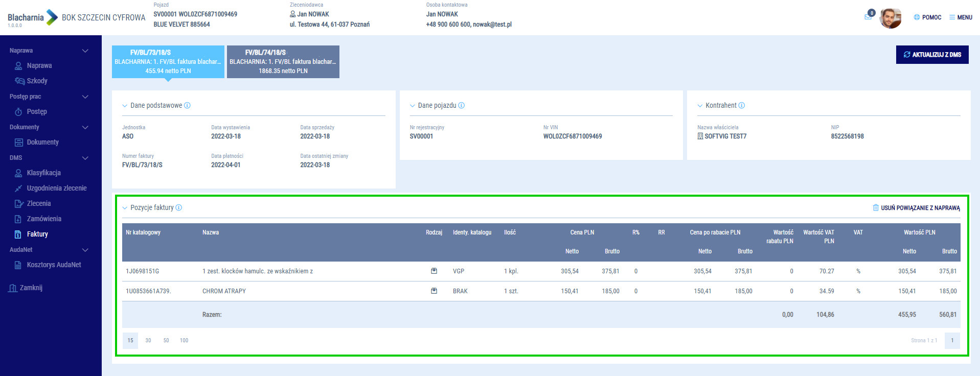This screenshot has height=376, width=980.
Task: Open the notifications envelope icon
Action: 868,17
